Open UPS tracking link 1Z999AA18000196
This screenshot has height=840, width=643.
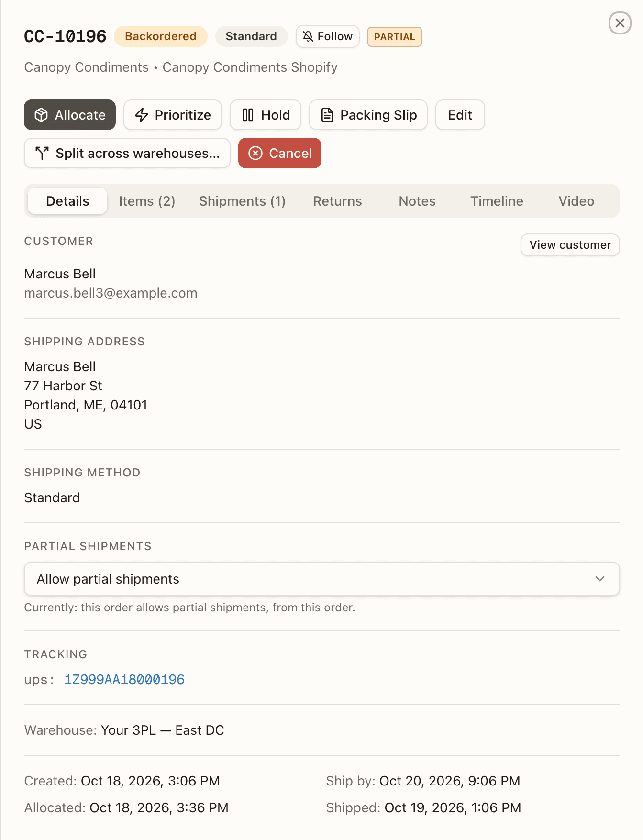click(x=124, y=679)
